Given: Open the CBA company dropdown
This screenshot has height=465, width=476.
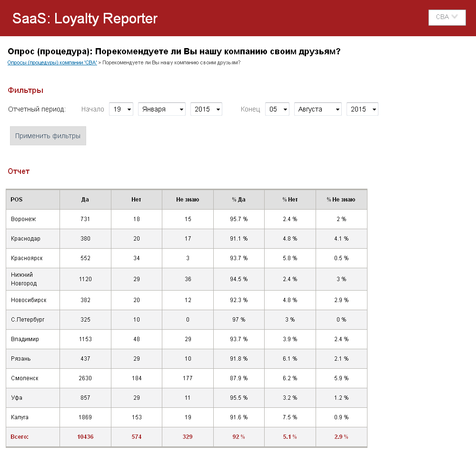Looking at the screenshot, I should pos(446,17).
